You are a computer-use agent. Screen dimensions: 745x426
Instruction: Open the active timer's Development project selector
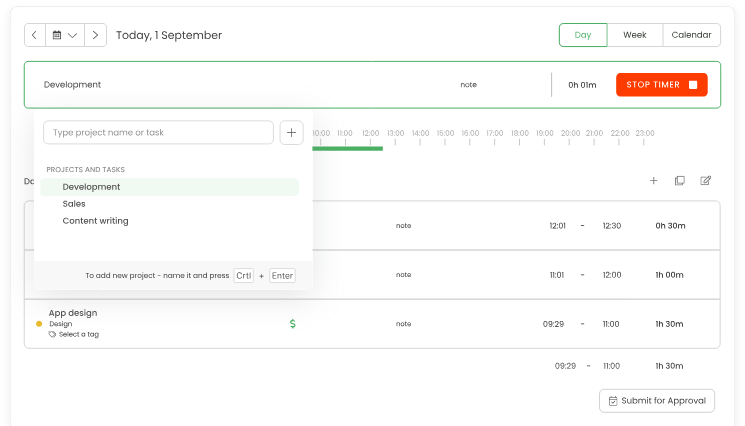coord(73,85)
